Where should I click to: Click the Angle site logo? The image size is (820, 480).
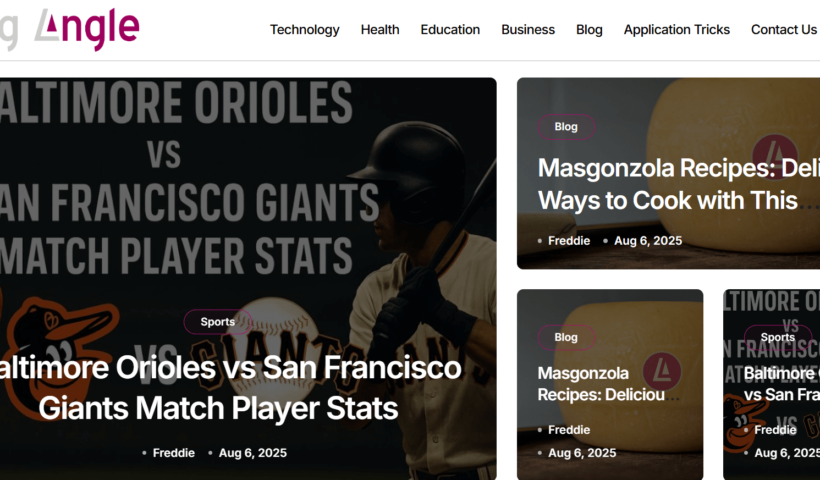coord(70,29)
